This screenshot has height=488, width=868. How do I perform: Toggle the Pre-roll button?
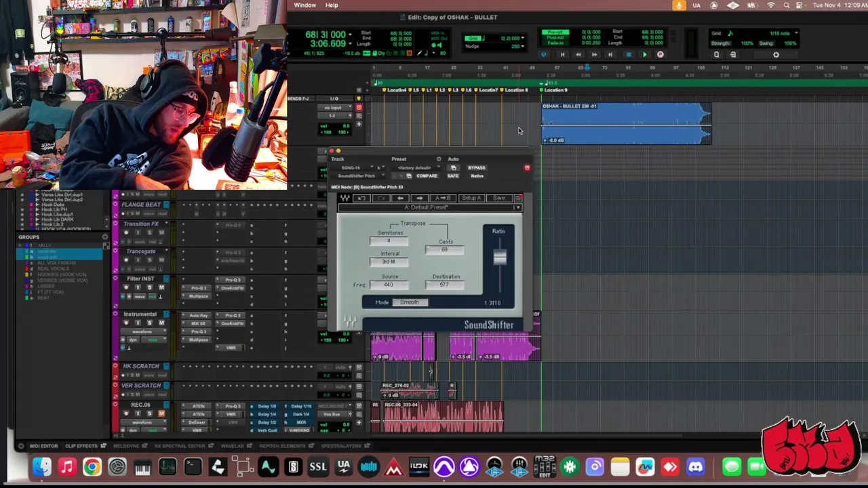tap(555, 32)
